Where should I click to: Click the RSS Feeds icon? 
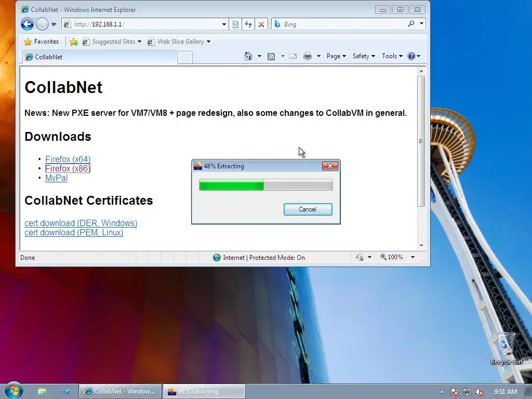click(x=271, y=56)
